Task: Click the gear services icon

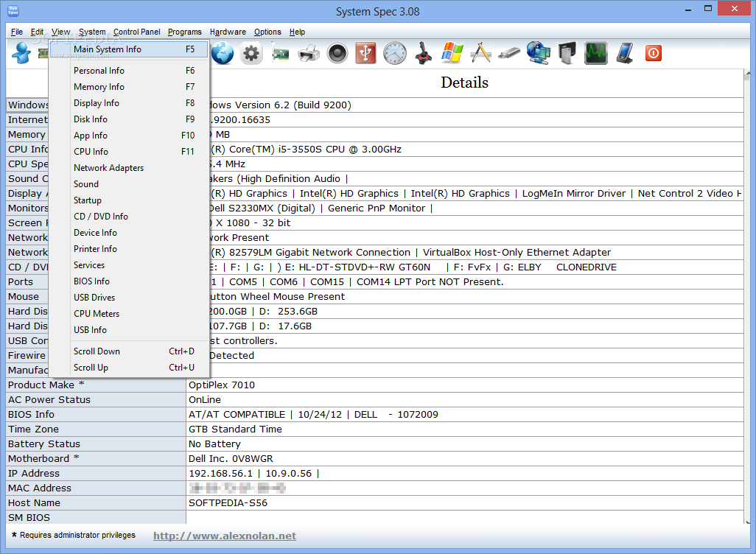Action: coord(251,53)
